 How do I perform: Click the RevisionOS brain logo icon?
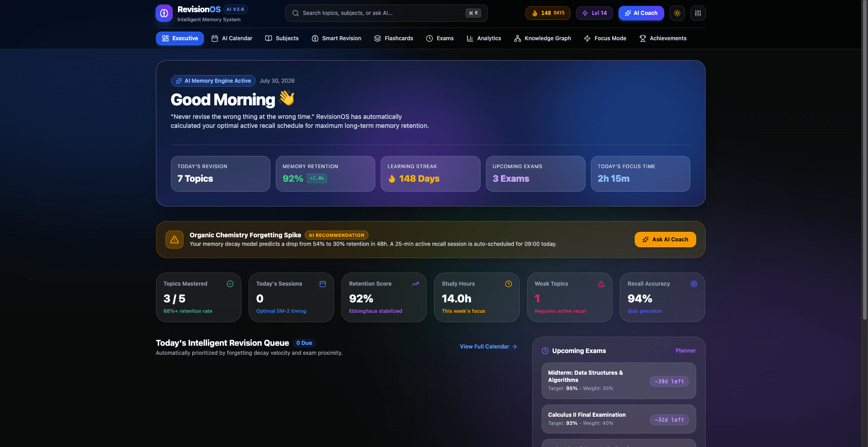point(164,13)
